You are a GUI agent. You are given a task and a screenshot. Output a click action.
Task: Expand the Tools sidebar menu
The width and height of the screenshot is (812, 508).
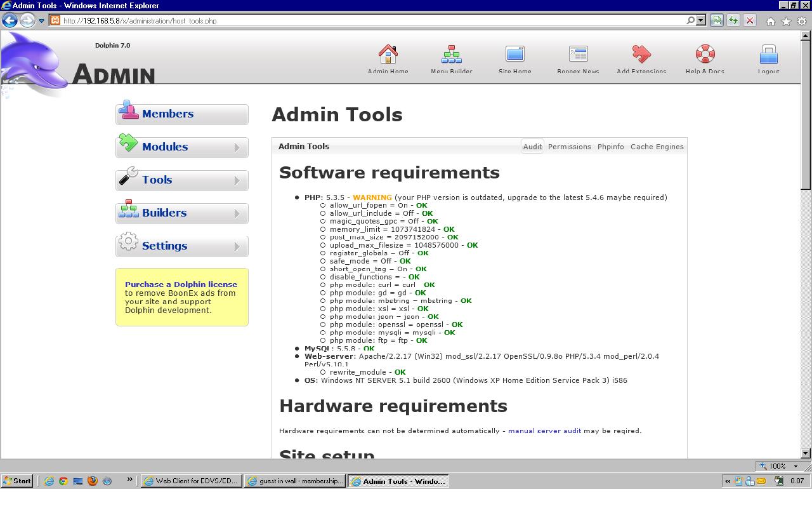(182, 180)
